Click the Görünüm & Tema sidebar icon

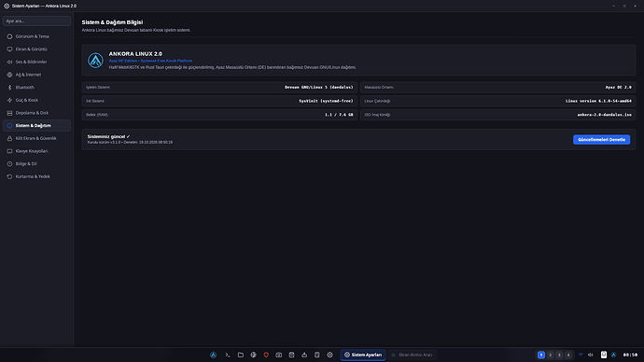tap(9, 36)
